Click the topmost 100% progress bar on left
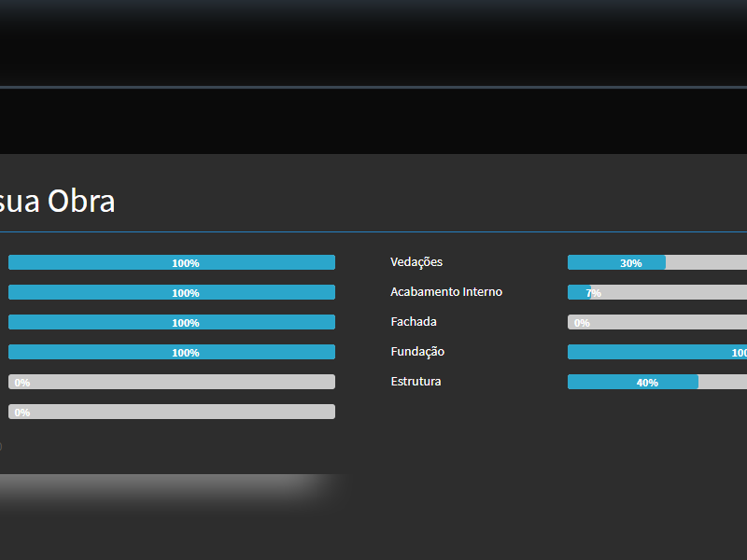Image resolution: width=747 pixels, height=560 pixels. tap(172, 262)
